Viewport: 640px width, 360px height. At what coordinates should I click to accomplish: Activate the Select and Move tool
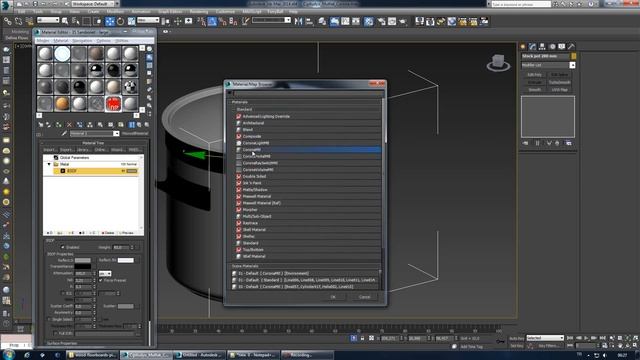[x=110, y=21]
